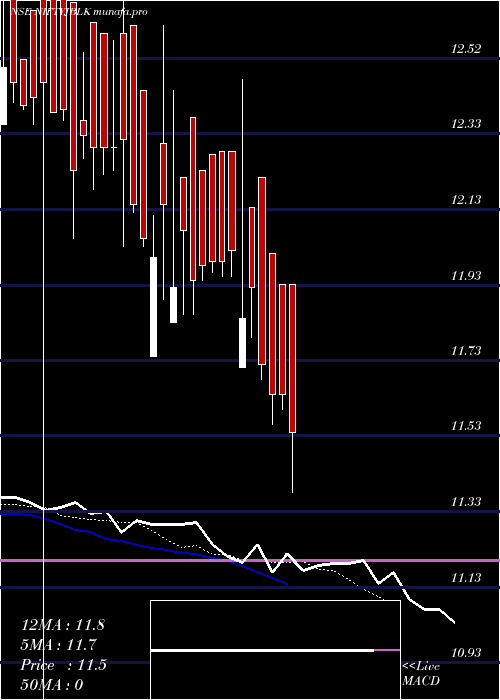Screen dimensions: 500x700
Task: Click the 10.93 price axis label
Action: coord(466,653)
